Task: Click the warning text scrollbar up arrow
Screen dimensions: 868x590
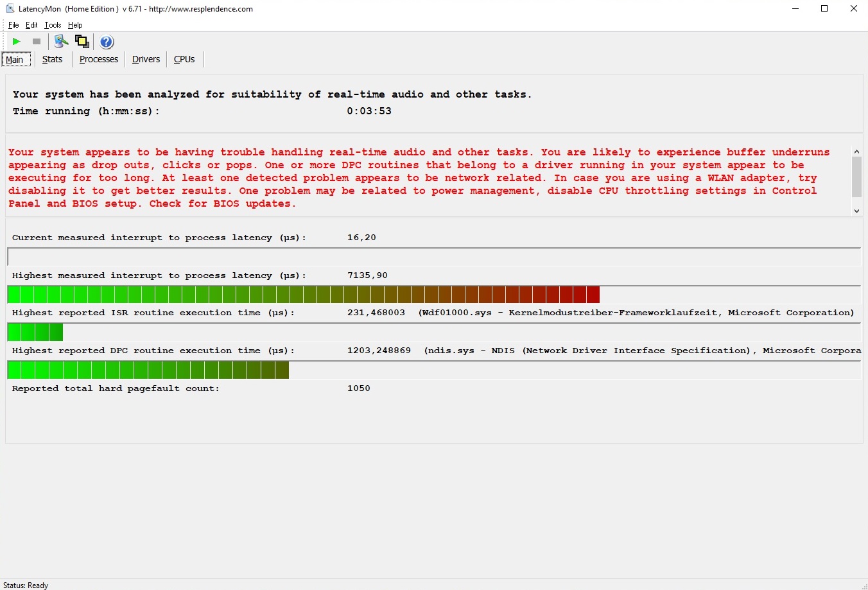Action: pos(856,152)
